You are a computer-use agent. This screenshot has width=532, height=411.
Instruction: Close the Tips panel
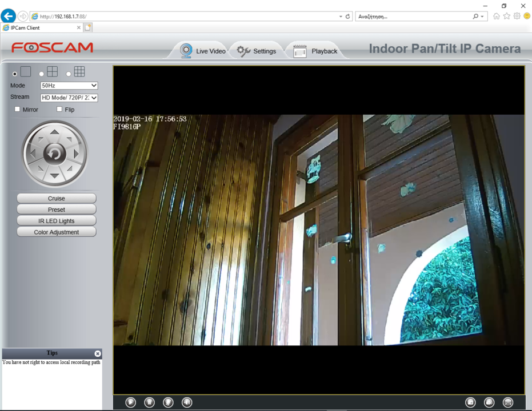[x=98, y=353]
